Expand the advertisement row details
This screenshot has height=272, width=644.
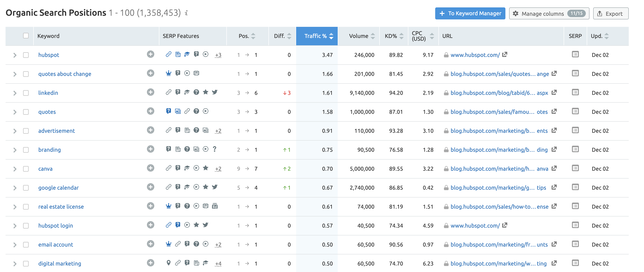(x=15, y=131)
